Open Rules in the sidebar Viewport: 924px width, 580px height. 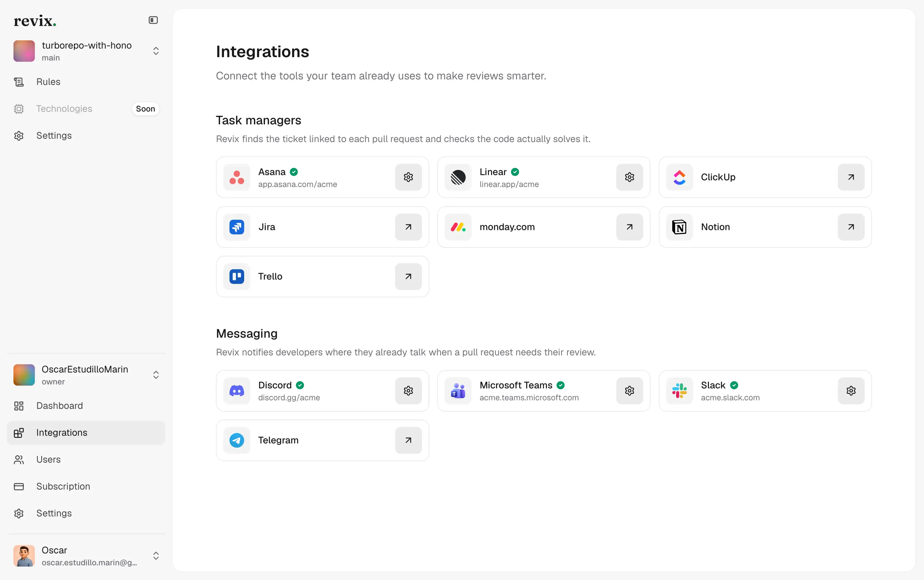(x=86, y=82)
